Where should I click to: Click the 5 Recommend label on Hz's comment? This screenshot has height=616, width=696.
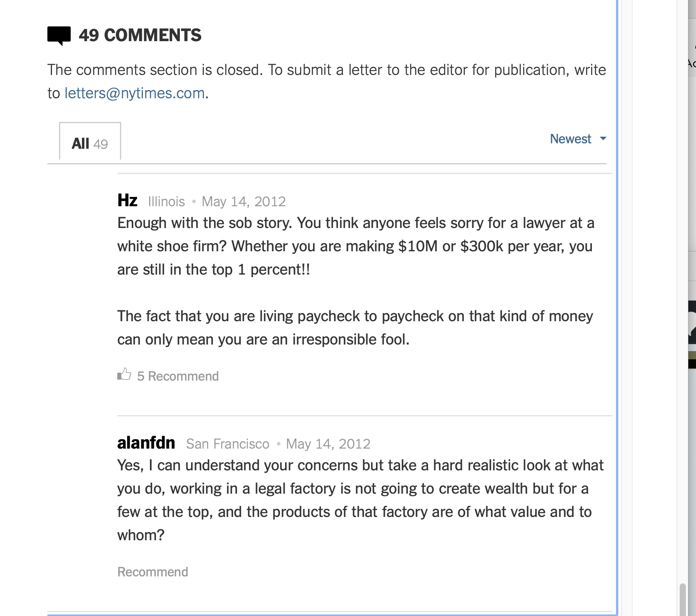pyautogui.click(x=177, y=376)
